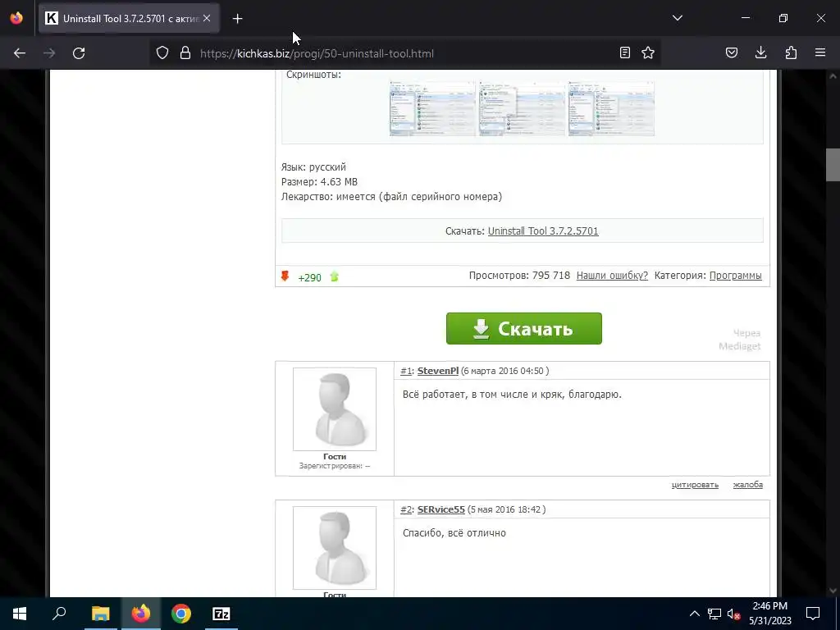Viewport: 840px width, 630px height.
Task: Click the muted volume tray icon
Action: coord(733,614)
